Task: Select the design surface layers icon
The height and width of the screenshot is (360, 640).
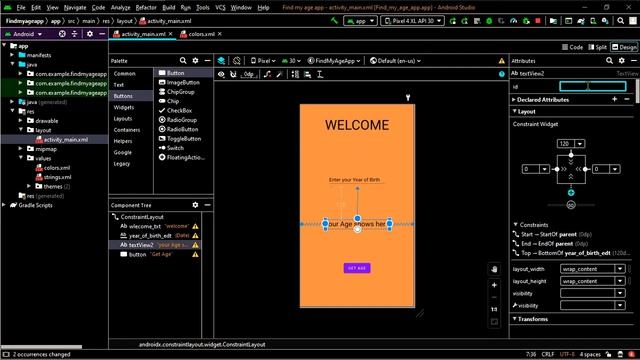Action: pos(221,61)
